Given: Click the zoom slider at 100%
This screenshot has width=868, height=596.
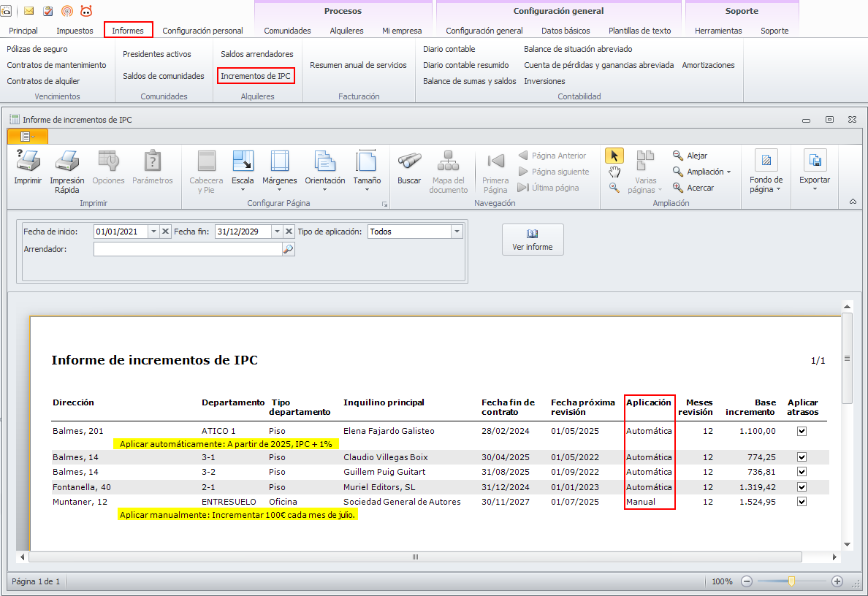Looking at the screenshot, I should click(791, 581).
